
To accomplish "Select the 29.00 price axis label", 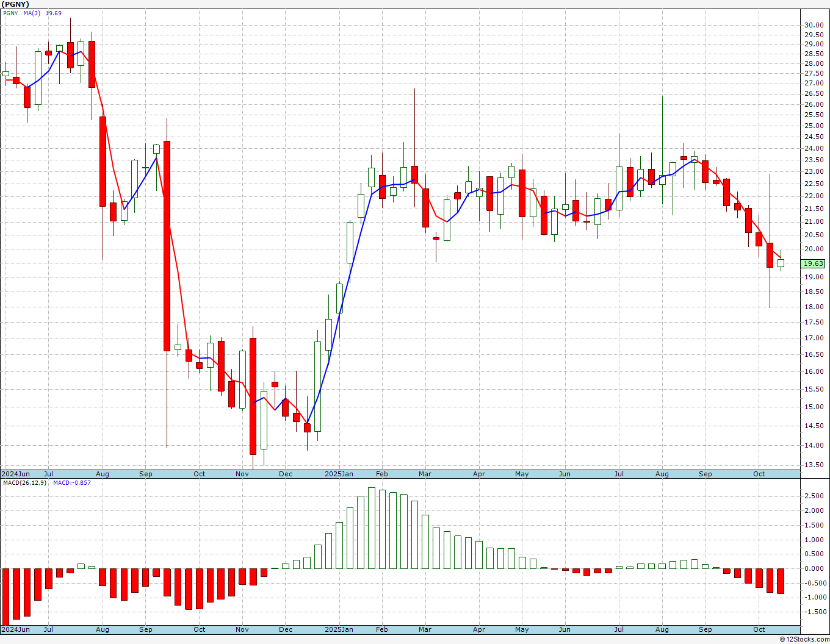I will (x=814, y=45).
